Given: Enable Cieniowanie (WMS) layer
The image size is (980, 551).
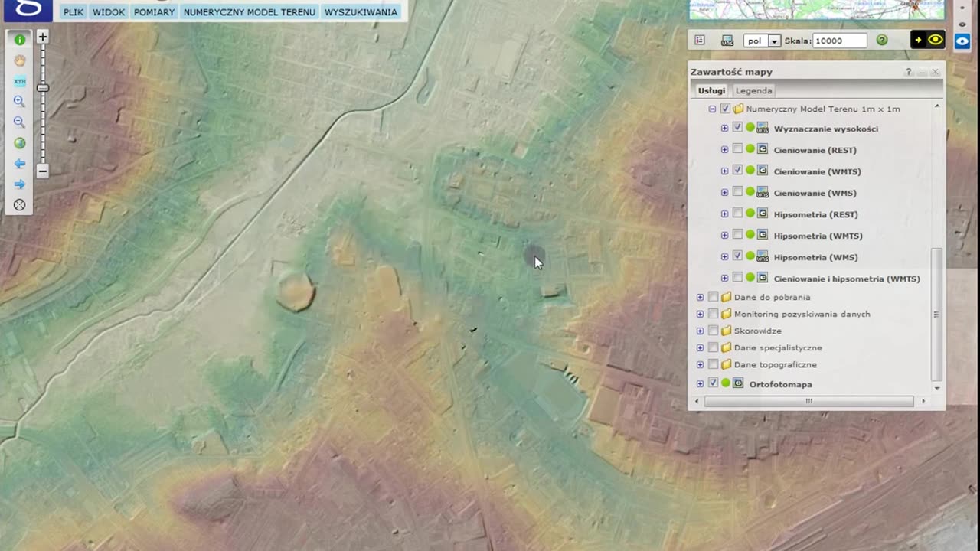Looking at the screenshot, I should click(x=737, y=192).
